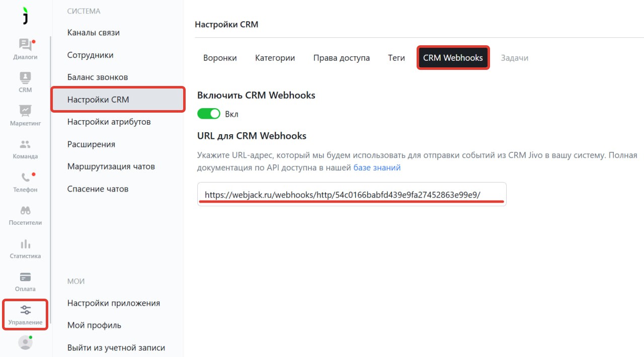Click the user avatar icon
Screen dimensions: 644x357
click(25, 342)
